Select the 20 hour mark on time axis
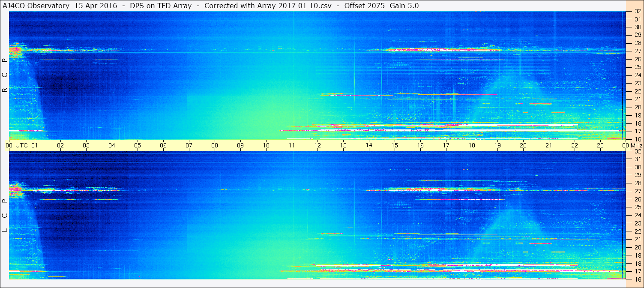This screenshot has height=288, width=644. pyautogui.click(x=523, y=145)
